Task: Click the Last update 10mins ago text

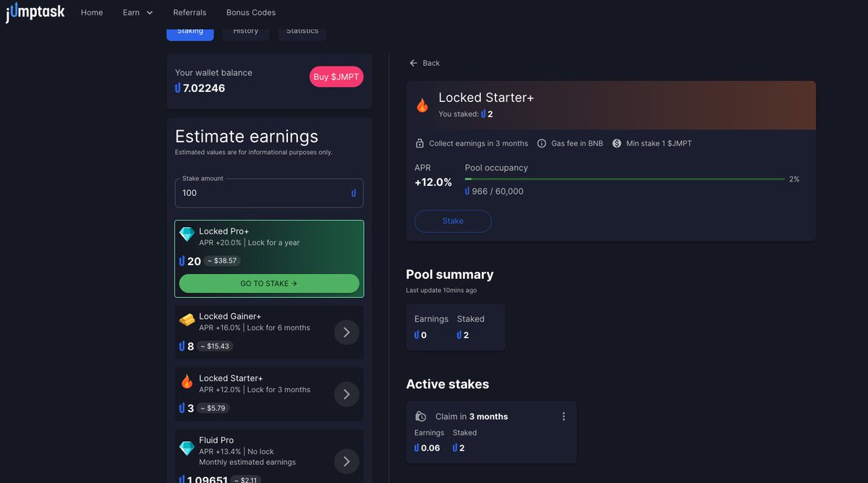Action: [441, 291]
